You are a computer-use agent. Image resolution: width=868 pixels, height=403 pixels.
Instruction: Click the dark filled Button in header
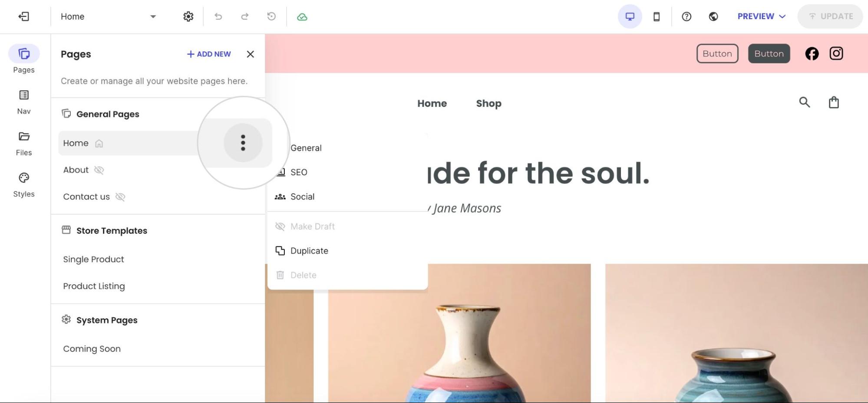click(769, 53)
